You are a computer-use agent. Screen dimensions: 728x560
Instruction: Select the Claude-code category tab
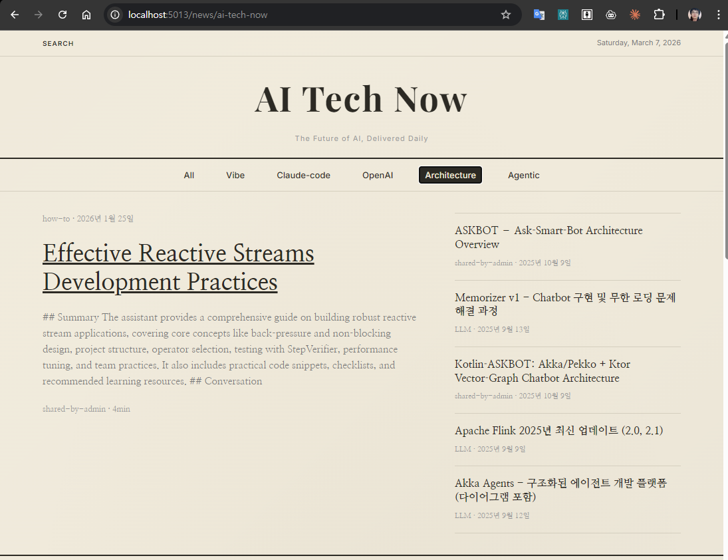click(303, 175)
